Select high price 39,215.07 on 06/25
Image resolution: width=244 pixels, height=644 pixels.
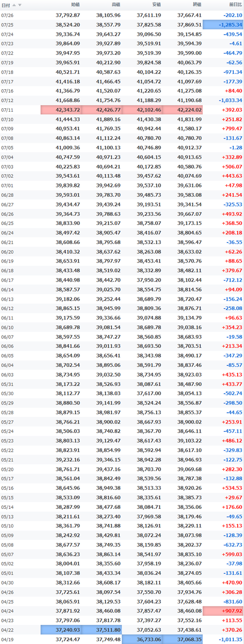tap(108, 224)
